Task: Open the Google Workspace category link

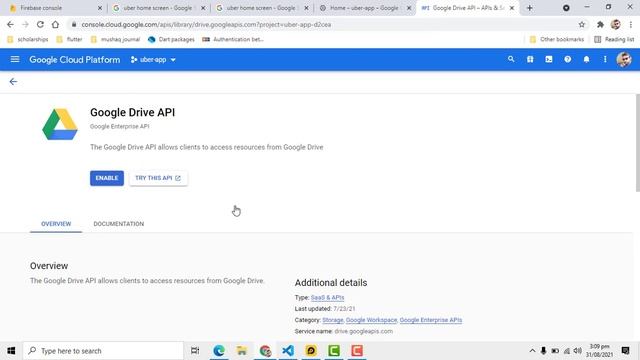Action: point(371,320)
